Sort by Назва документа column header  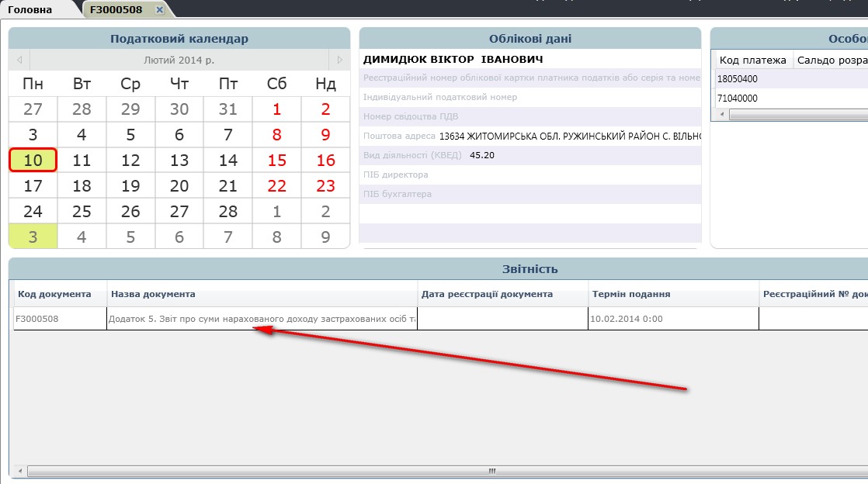tap(262, 294)
